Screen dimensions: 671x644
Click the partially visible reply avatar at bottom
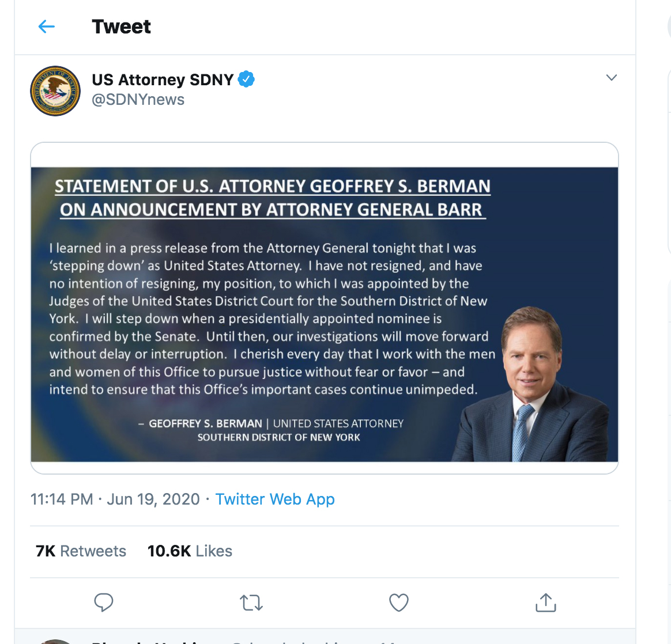[55, 641]
